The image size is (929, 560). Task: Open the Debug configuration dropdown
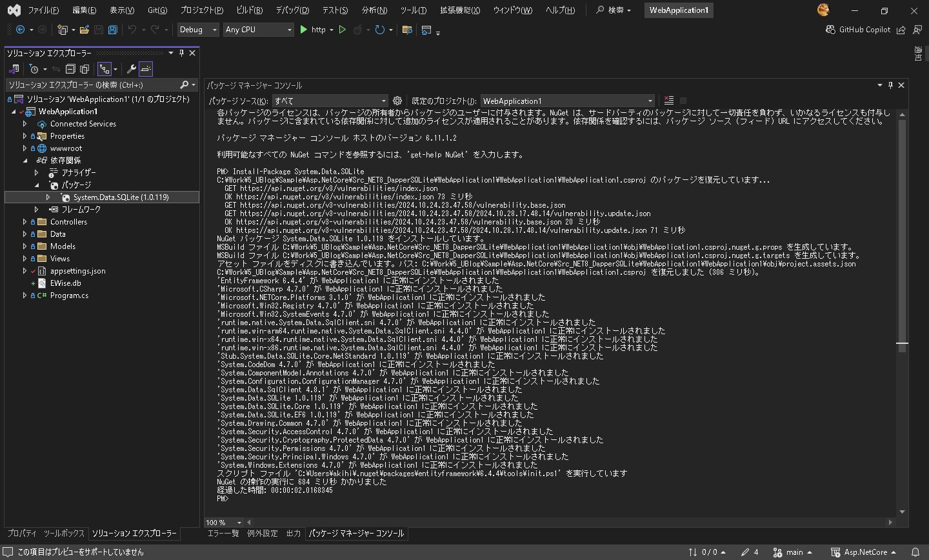[x=198, y=30]
